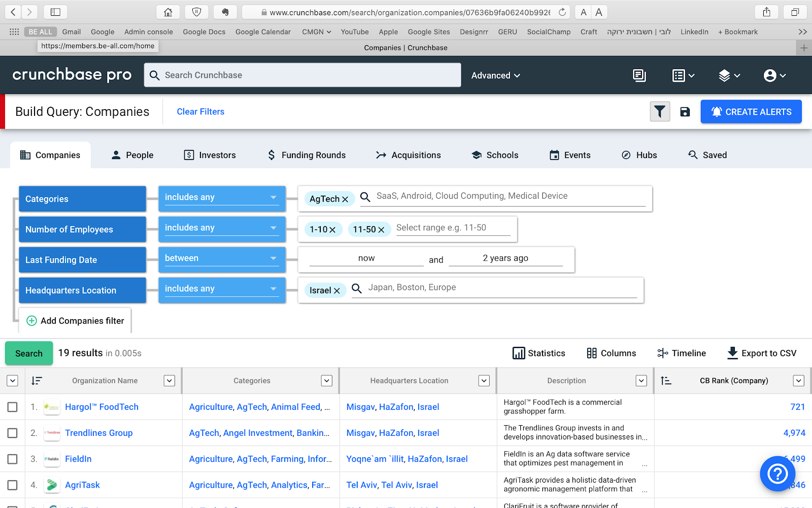Select the Trendlines Group row checkbox
The width and height of the screenshot is (812, 508).
pos(13,433)
